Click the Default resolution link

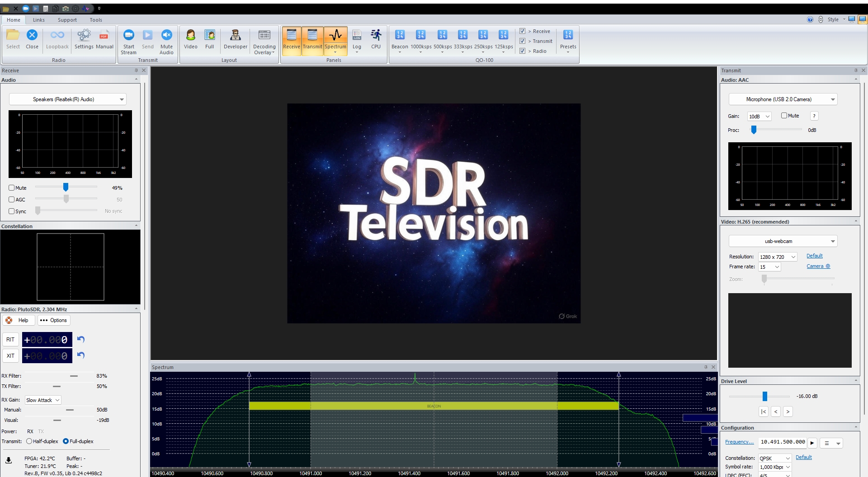[x=814, y=256]
